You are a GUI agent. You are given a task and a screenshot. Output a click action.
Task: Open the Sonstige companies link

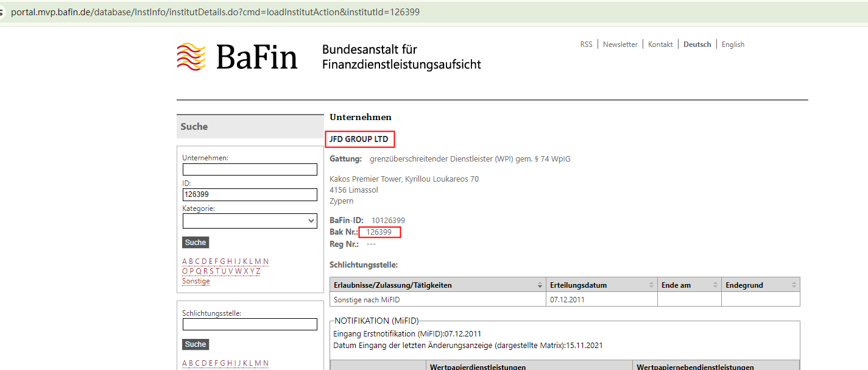pos(196,281)
